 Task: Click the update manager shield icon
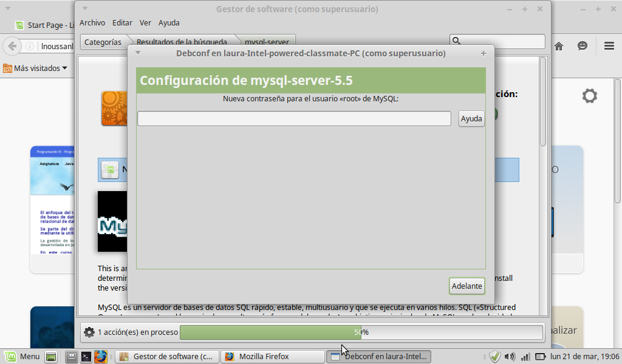[494, 357]
